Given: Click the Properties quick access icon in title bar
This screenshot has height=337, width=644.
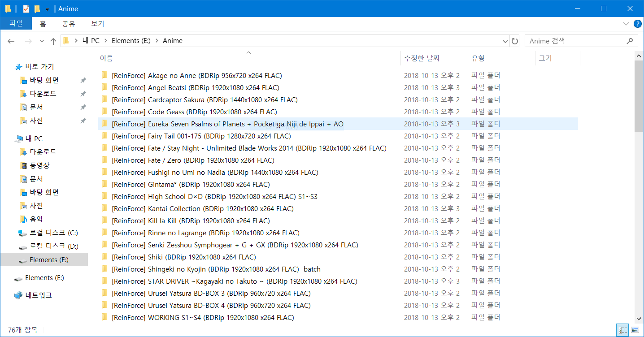Looking at the screenshot, I should 26,9.
